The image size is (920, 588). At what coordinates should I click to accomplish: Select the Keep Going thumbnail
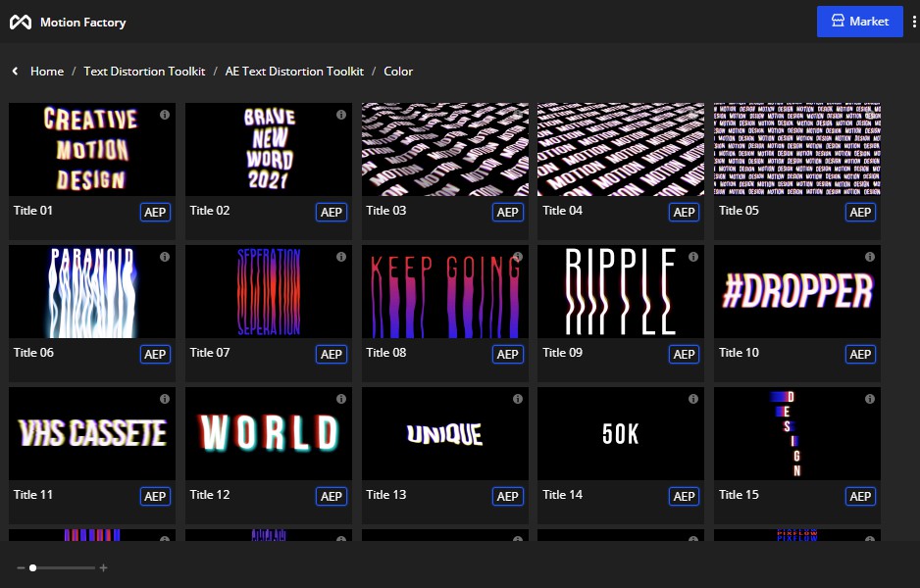(x=445, y=291)
